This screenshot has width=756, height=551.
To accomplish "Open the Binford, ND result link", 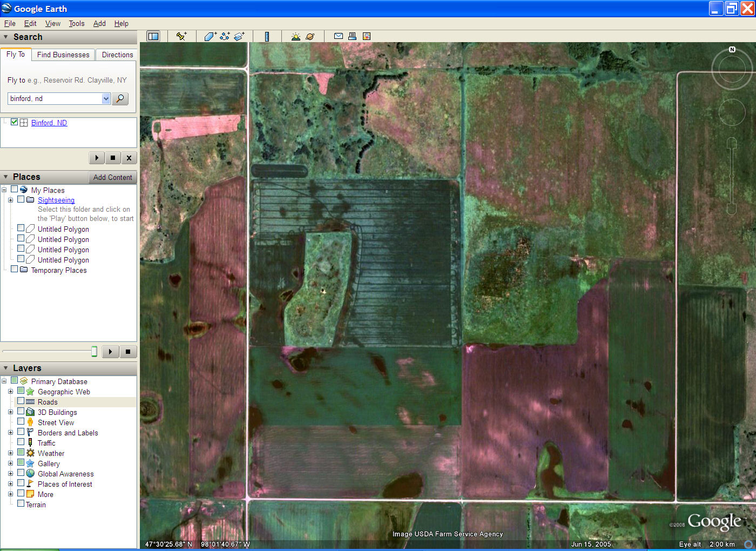I will 49,123.
